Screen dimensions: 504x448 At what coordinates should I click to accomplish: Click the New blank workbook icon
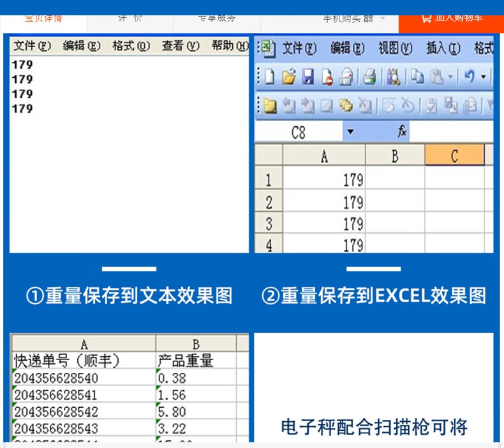click(270, 77)
